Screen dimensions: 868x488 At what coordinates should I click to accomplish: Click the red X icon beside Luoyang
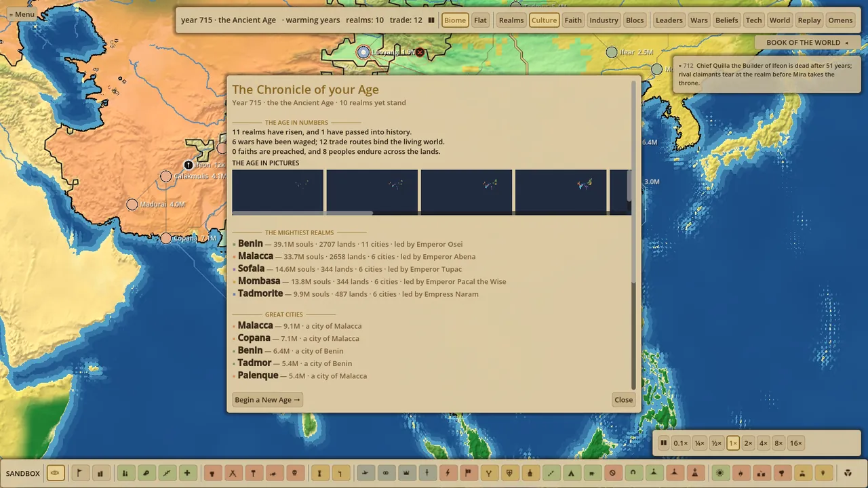420,52
